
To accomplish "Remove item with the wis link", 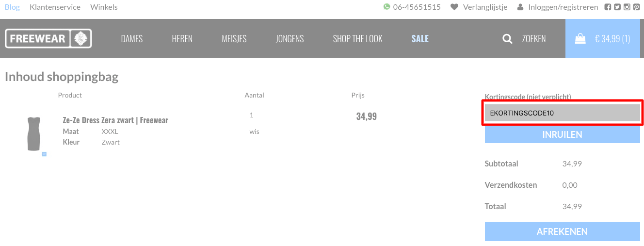I will pos(254,131).
